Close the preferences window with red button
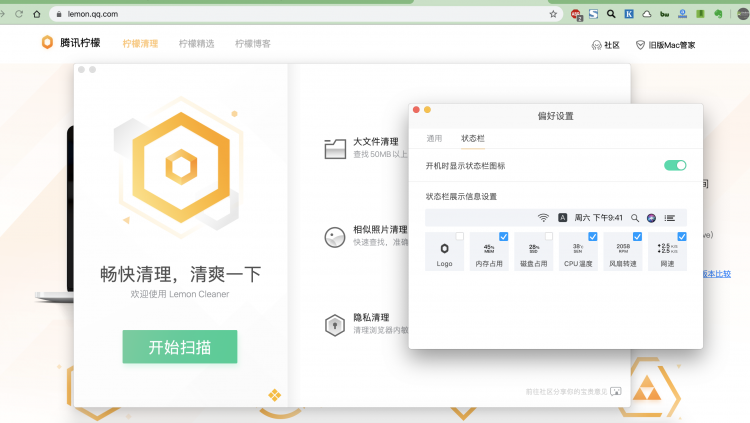The width and height of the screenshot is (750, 423). pos(416,110)
